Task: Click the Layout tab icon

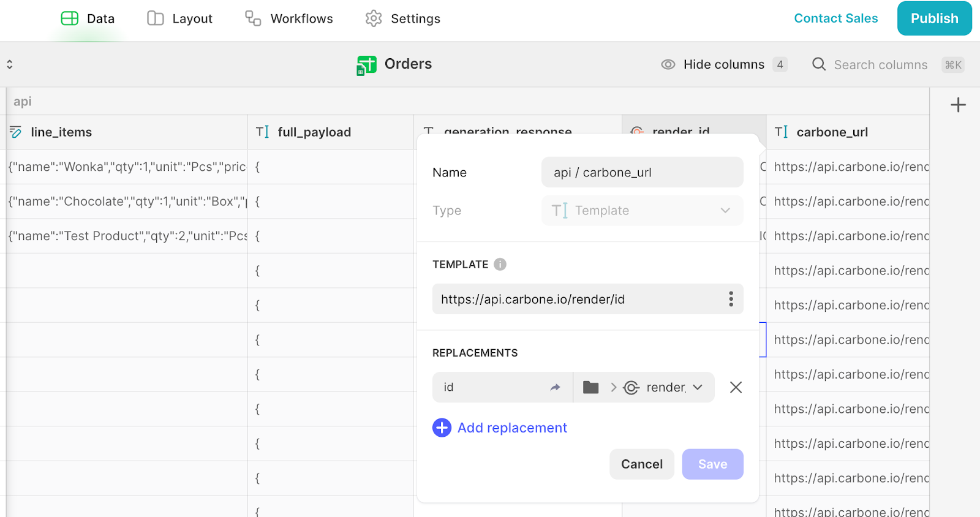Action: click(156, 18)
